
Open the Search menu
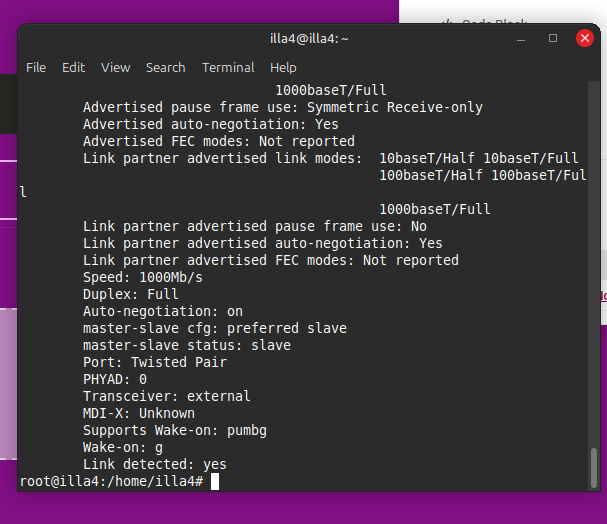point(165,67)
